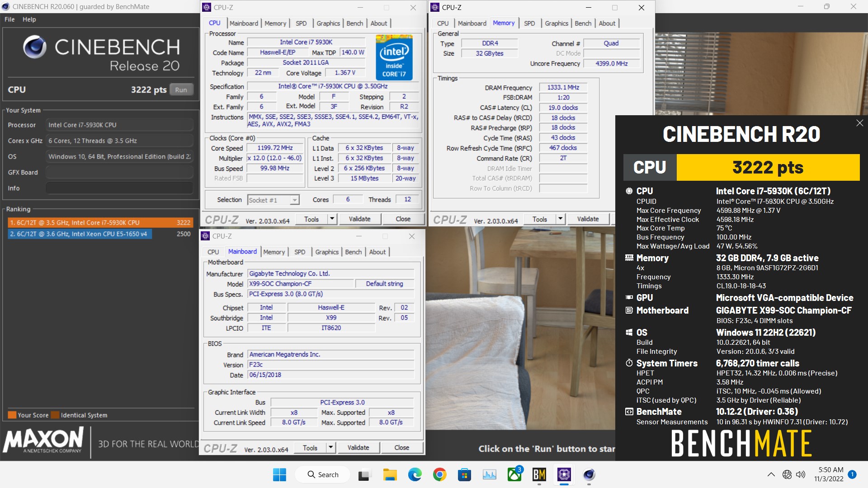
Task: Open Windows Start menu icon
Action: point(279,474)
